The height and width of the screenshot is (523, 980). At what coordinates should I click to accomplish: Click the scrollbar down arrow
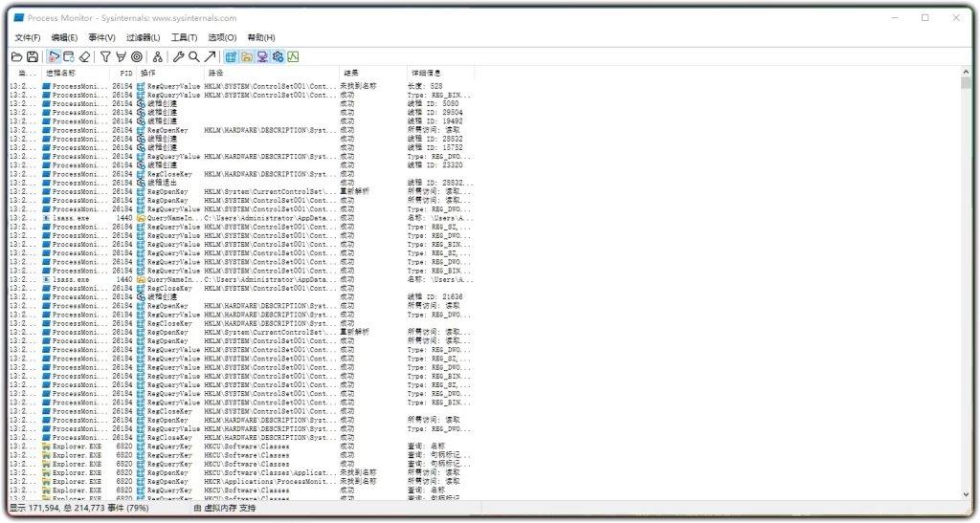coord(967,495)
